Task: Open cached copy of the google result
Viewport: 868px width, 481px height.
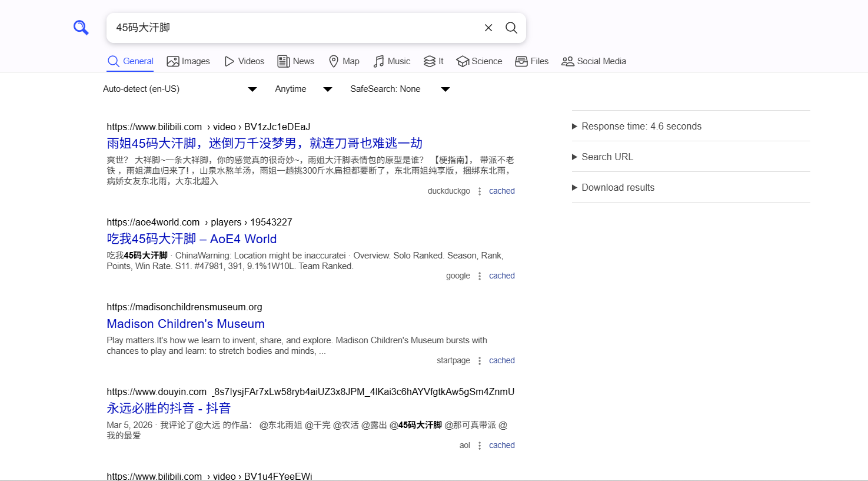Action: [x=502, y=276]
